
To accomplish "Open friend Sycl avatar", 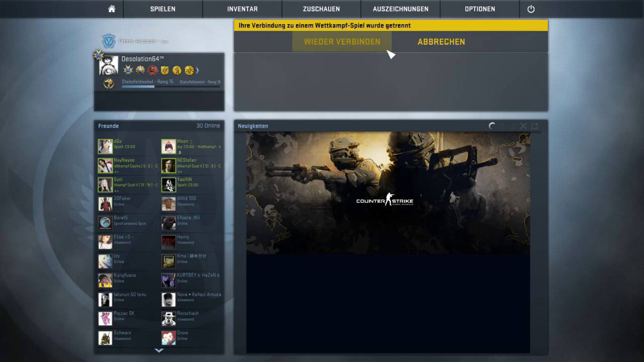I will click(105, 185).
